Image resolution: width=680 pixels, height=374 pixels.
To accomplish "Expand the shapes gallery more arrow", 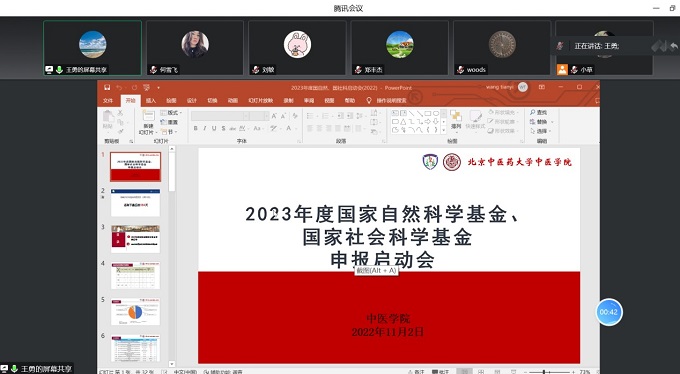I will [443, 130].
